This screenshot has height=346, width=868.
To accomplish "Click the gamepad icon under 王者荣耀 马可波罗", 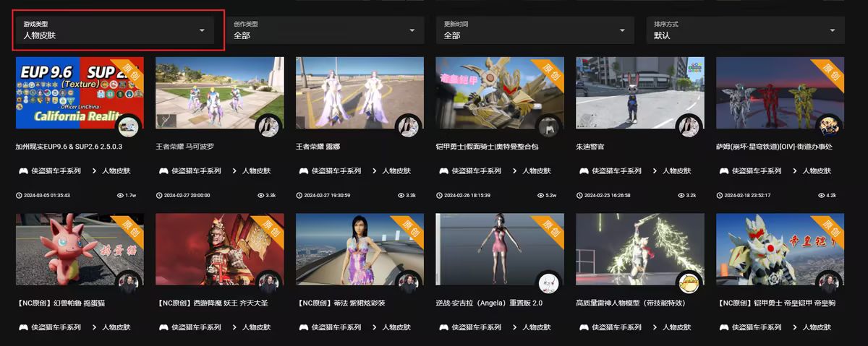I will pos(163,171).
